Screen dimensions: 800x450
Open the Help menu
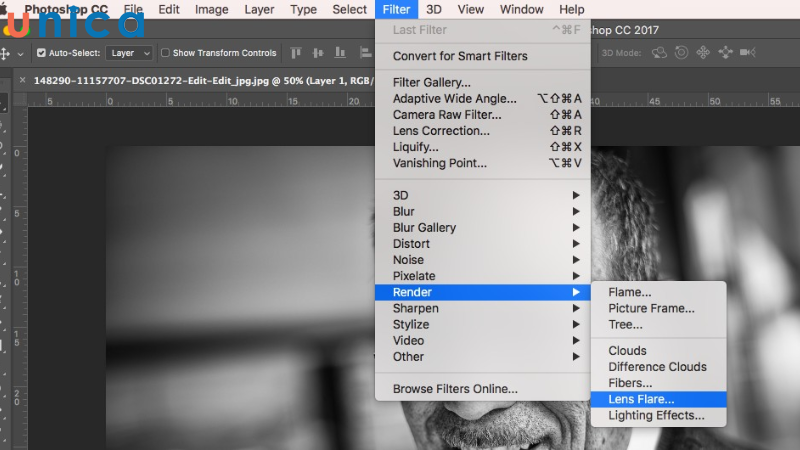[x=571, y=10]
